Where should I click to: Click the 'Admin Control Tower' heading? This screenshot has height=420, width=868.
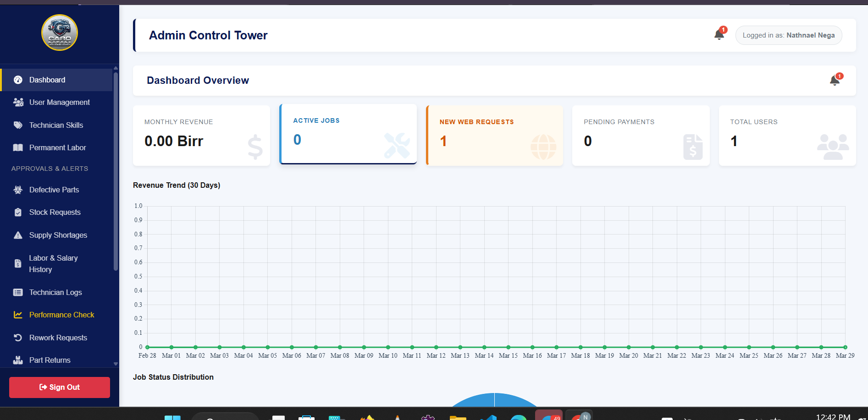click(208, 35)
